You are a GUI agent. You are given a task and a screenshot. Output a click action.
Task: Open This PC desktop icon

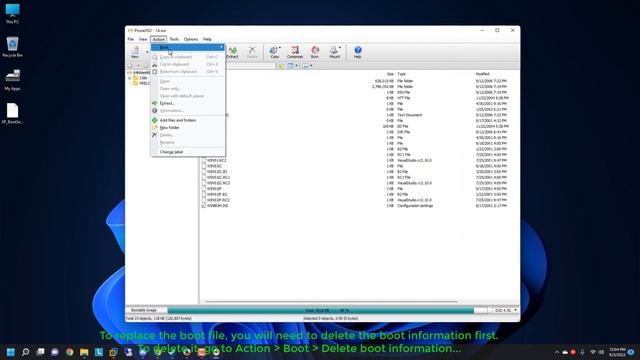(12, 13)
